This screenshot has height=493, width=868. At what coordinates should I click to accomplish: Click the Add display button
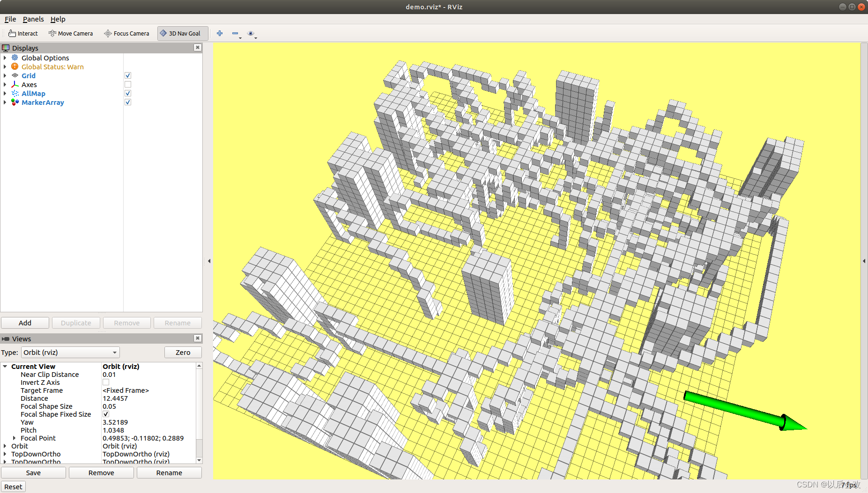click(25, 323)
